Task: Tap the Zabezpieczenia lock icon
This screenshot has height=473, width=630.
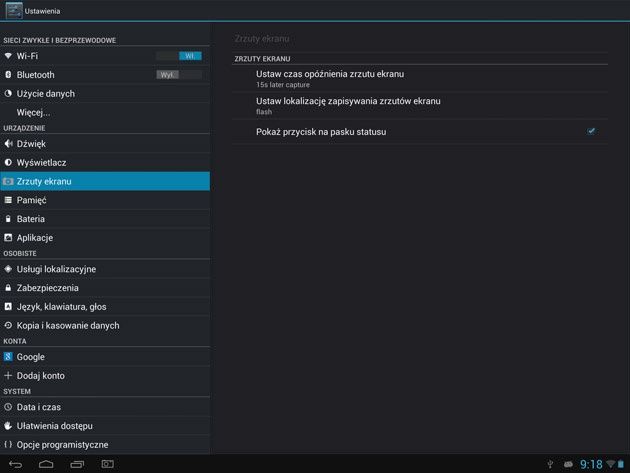Action: [x=8, y=288]
